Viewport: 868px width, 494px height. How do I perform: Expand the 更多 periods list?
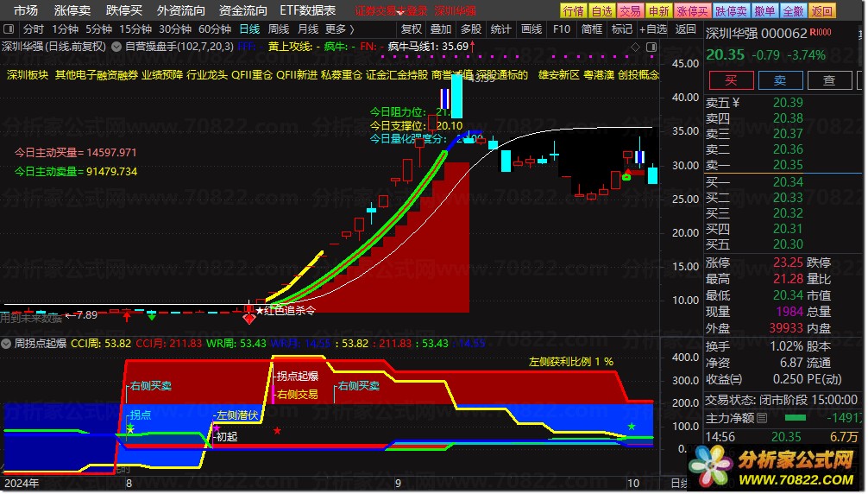340,28
